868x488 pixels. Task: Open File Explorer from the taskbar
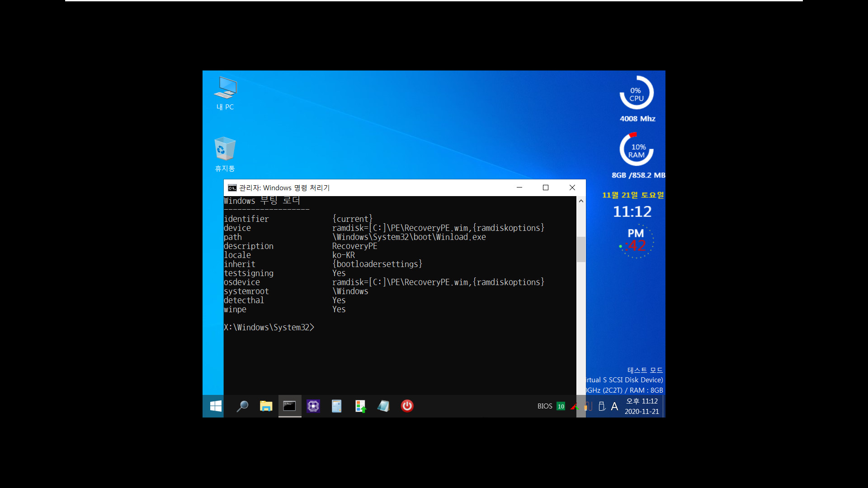(266, 406)
